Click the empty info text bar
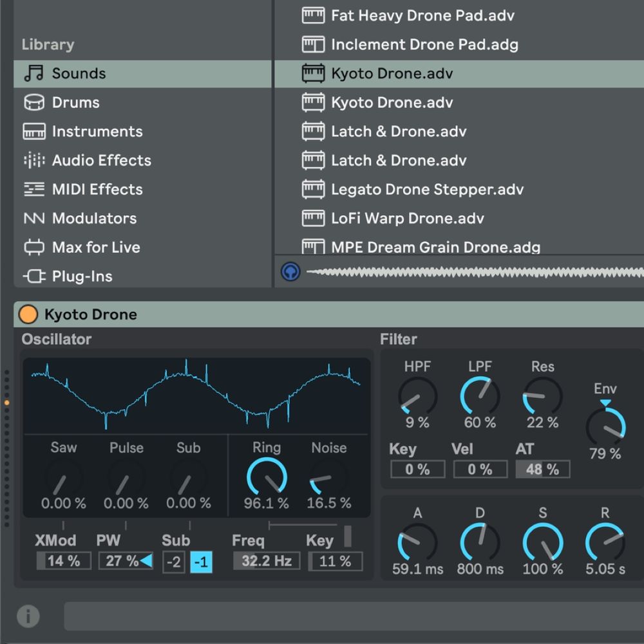This screenshot has width=644, height=644. pos(354,616)
